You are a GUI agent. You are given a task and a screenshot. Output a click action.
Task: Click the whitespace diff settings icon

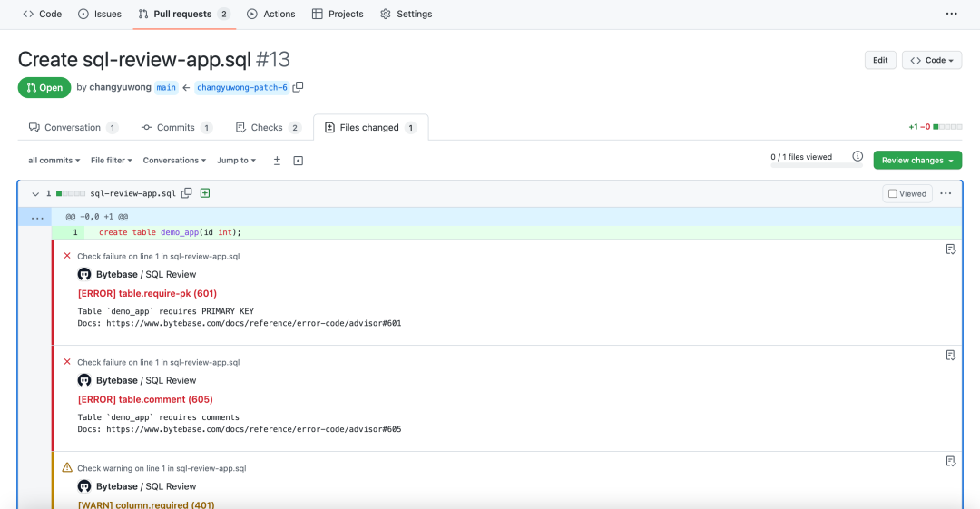[x=277, y=161]
